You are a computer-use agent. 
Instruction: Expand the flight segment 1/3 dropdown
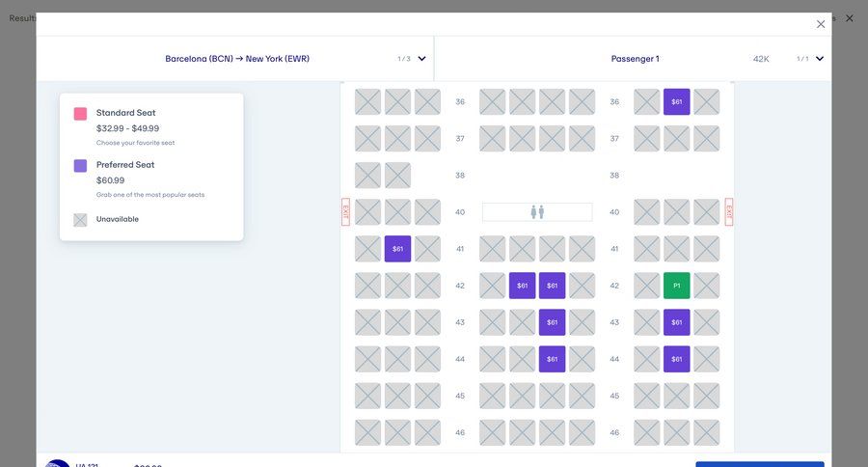click(421, 59)
